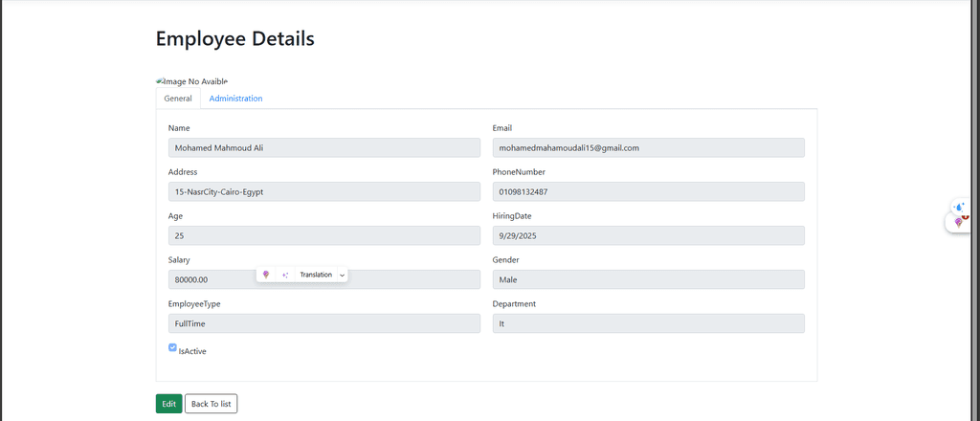Select the General tab
Image resolution: width=980 pixels, height=421 pixels.
coord(178,99)
